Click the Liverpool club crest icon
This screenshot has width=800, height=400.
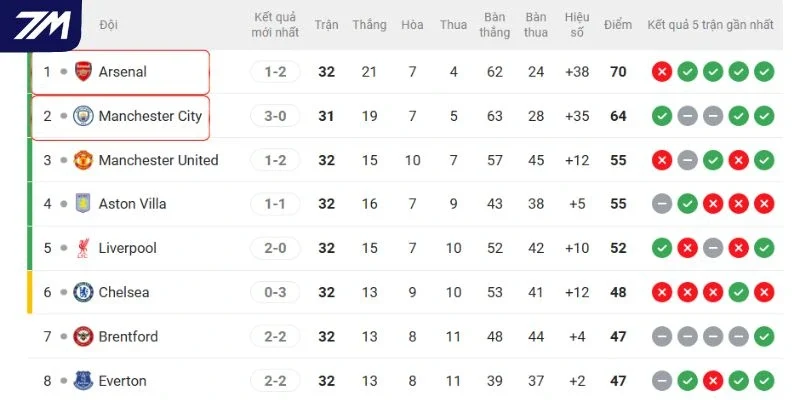click(83, 248)
